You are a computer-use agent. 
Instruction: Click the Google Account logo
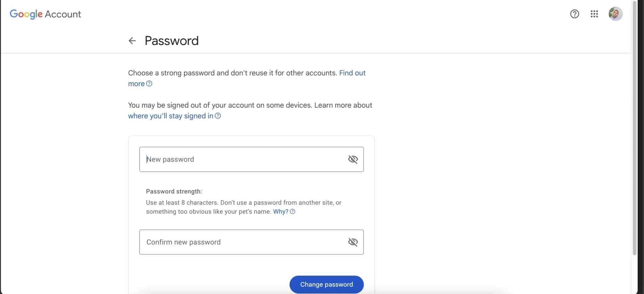point(26,14)
